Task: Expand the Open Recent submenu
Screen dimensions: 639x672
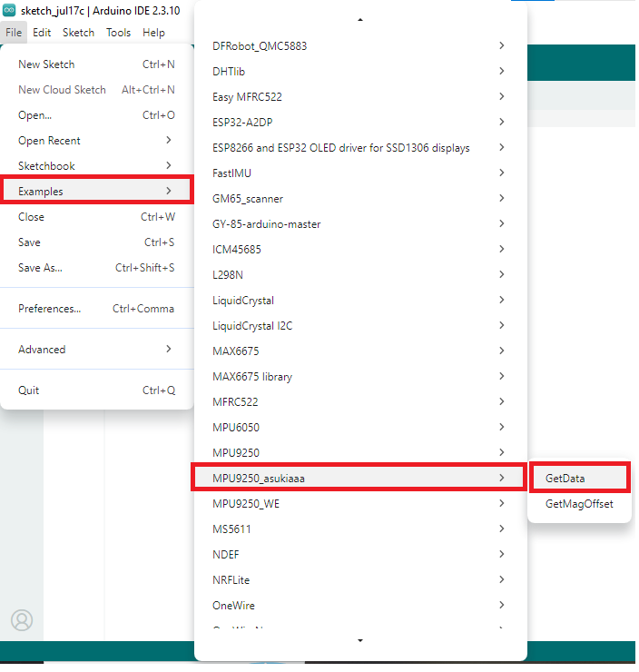Action: click(97, 141)
